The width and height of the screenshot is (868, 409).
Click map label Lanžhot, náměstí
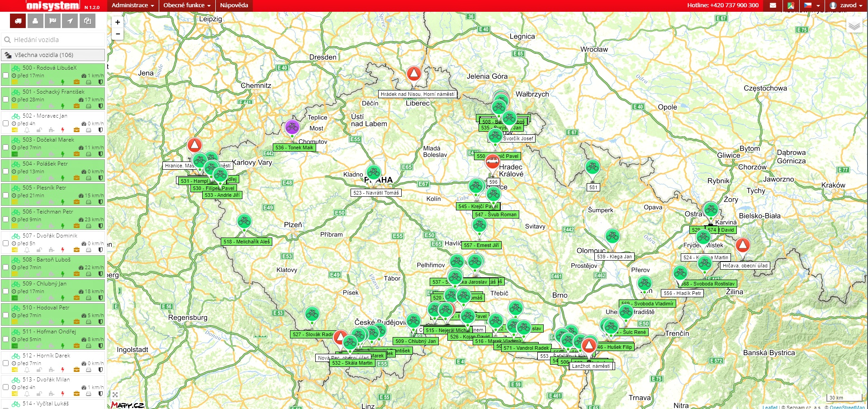click(591, 366)
